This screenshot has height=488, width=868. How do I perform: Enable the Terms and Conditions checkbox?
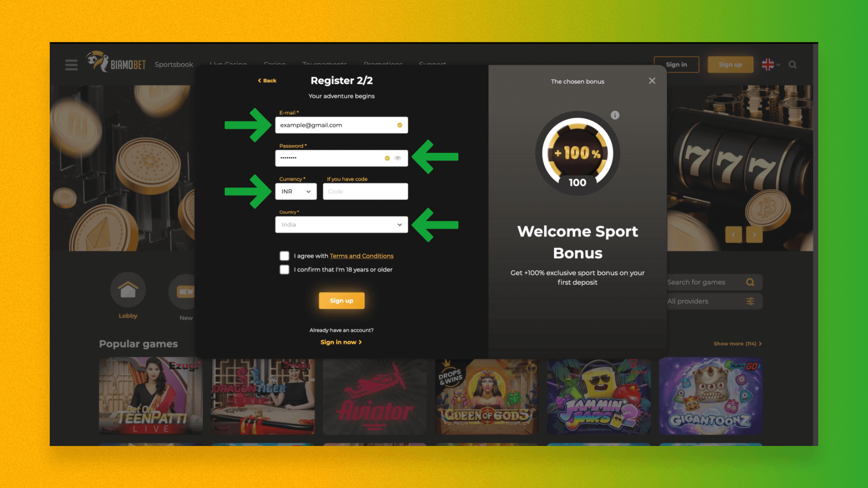pyautogui.click(x=285, y=256)
